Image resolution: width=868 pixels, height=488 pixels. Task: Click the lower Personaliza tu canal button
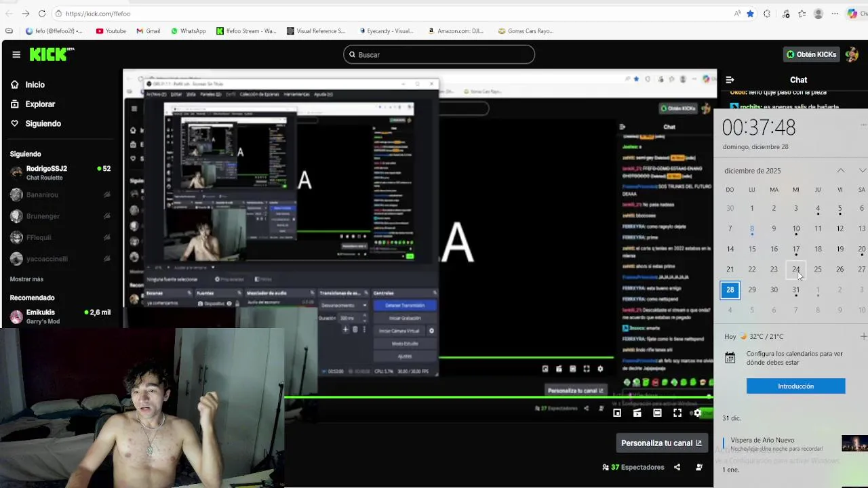click(661, 443)
